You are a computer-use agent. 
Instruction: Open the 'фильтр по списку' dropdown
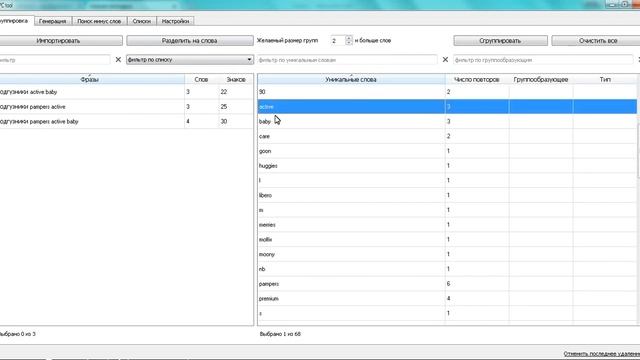pos(190,60)
